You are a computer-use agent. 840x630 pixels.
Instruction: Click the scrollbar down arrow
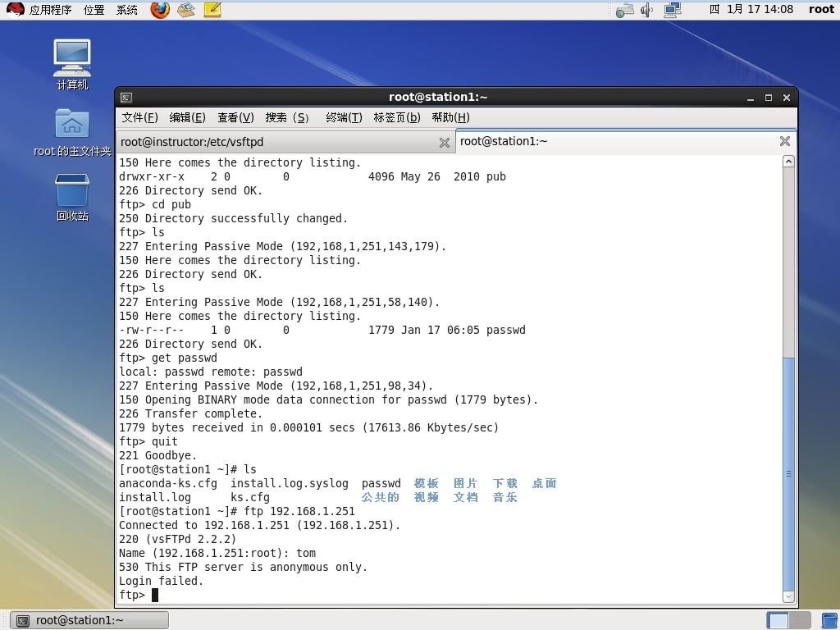pyautogui.click(x=788, y=596)
